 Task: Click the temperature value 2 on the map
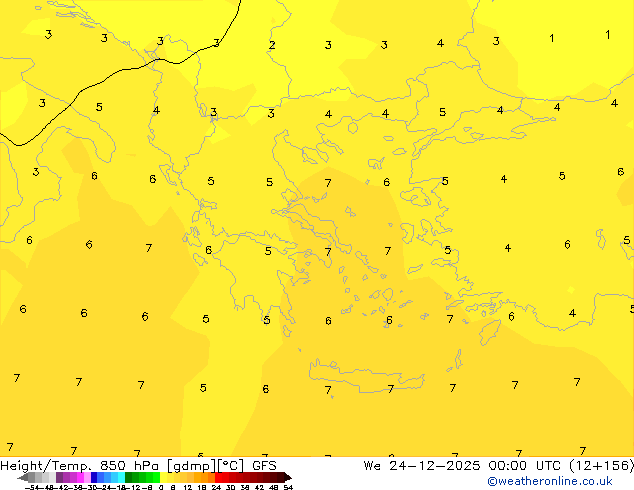coord(272,45)
